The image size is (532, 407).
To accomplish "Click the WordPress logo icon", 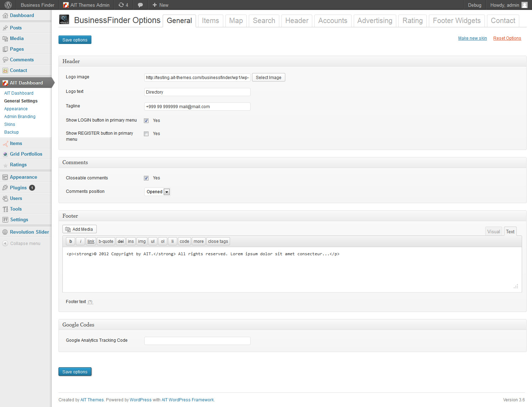I will 8,5.
